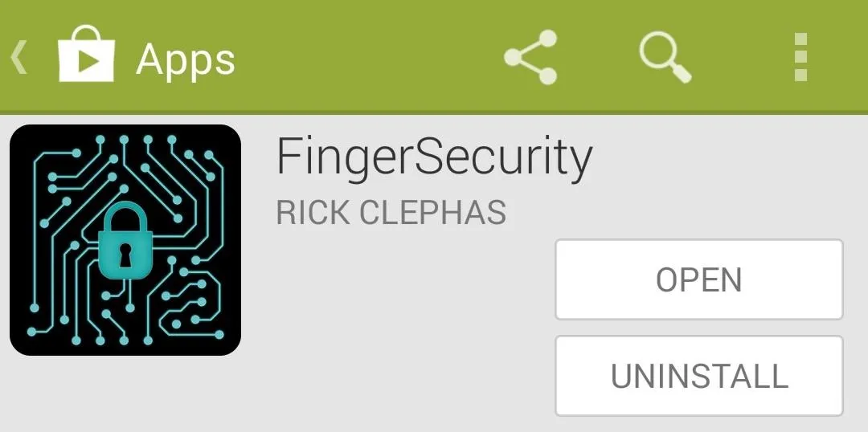This screenshot has height=432, width=868.
Task: Share the FingerSecurity app via the share icon
Action: 530,57
